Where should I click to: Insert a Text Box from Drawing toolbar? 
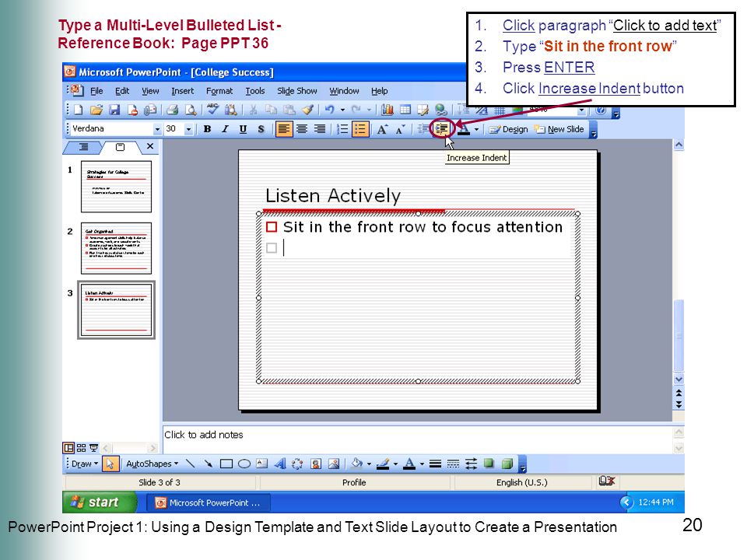coord(261,464)
